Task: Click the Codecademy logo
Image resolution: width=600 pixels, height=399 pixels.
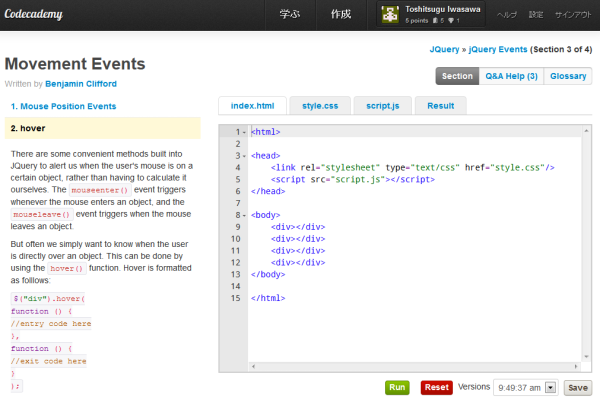Action: tap(33, 14)
